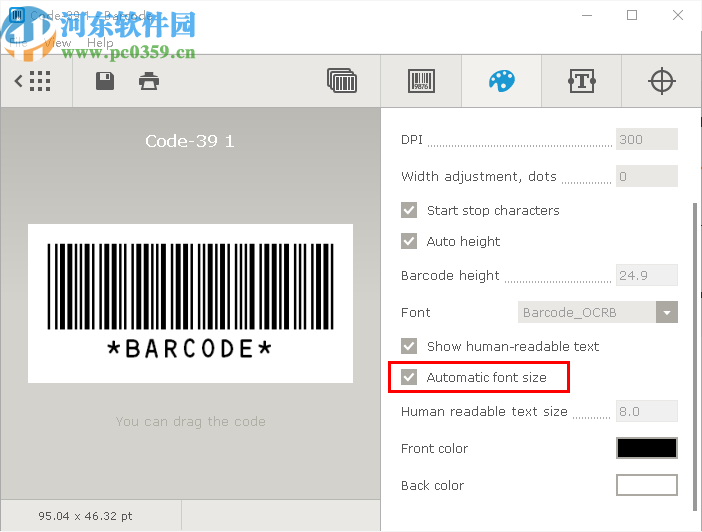
Task: Toggle the Auto height checkbox
Action: pyautogui.click(x=409, y=241)
